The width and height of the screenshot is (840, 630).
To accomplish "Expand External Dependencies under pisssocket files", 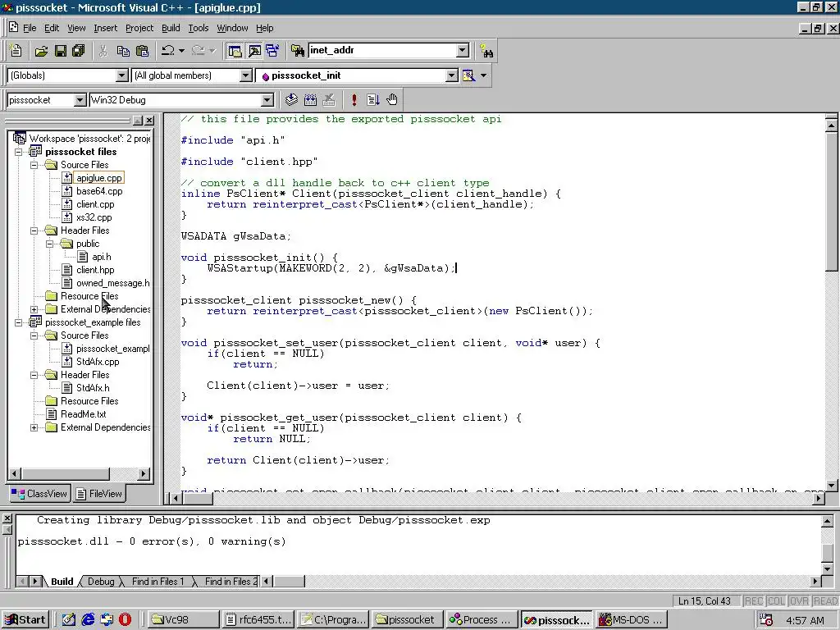I will 34,309.
